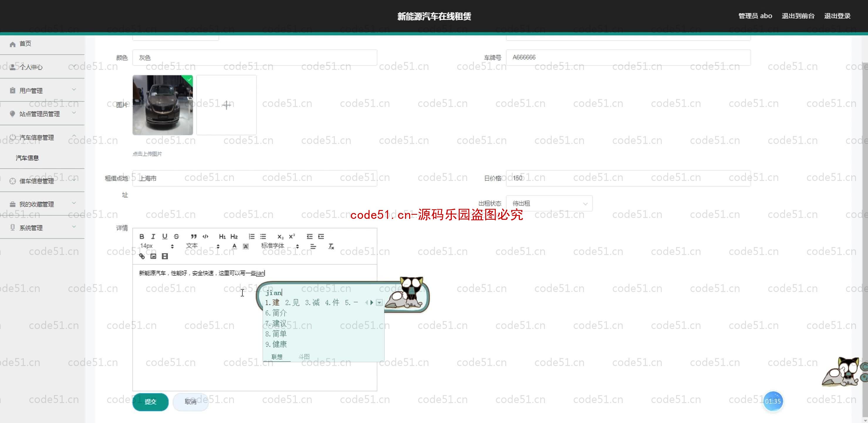Select the H1 heading icon
The width and height of the screenshot is (868, 423).
[222, 236]
